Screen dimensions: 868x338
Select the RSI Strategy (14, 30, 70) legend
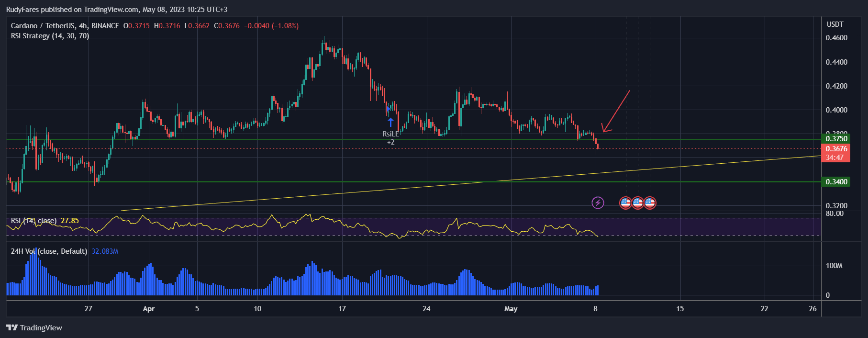pos(50,36)
